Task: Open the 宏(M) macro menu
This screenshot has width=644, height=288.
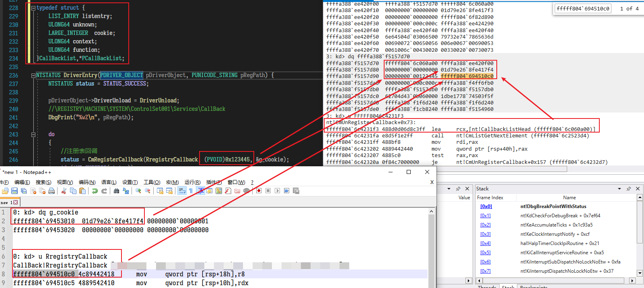Action: pyautogui.click(x=172, y=182)
